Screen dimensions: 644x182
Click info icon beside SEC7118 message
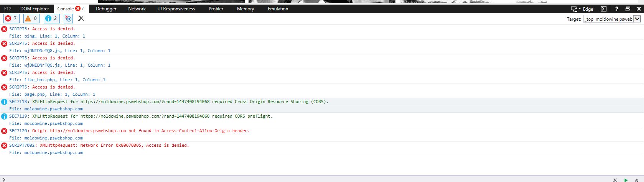point(4,102)
